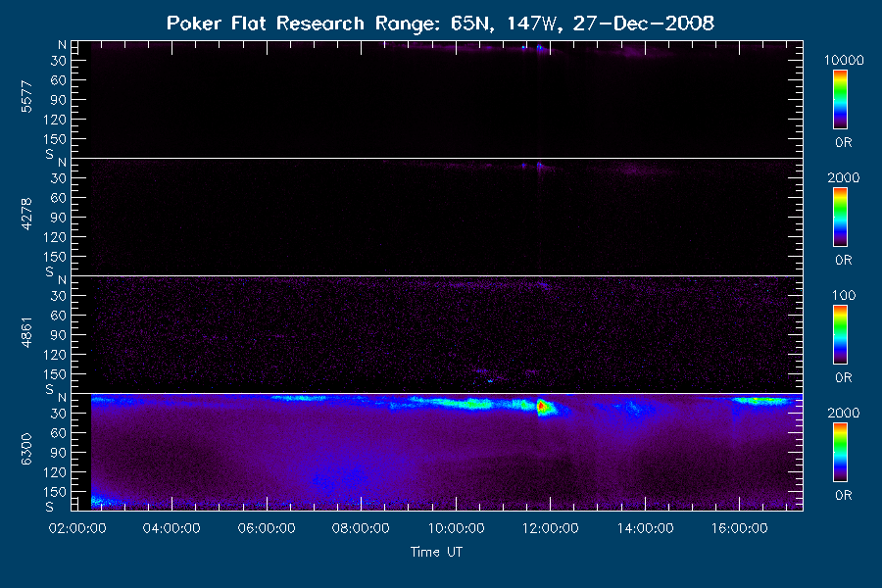Click the Time UT axis title
Viewport: 882px width, 588px height.
pyautogui.click(x=436, y=552)
